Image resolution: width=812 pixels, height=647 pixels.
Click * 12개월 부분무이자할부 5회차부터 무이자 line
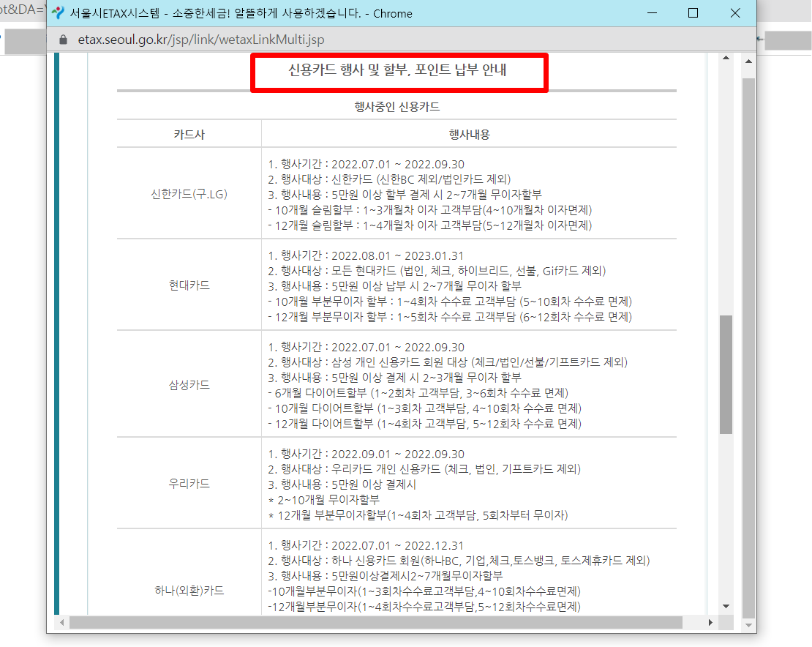tap(418, 515)
